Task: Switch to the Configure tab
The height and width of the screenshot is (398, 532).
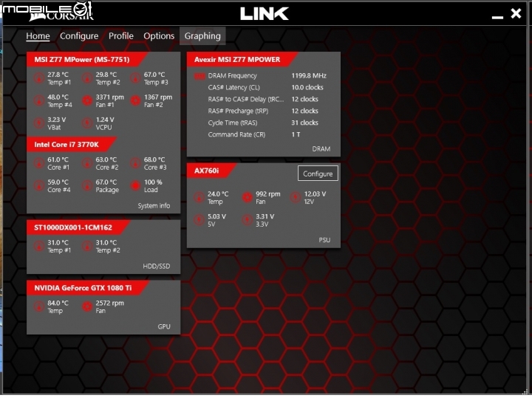Action: pos(79,36)
